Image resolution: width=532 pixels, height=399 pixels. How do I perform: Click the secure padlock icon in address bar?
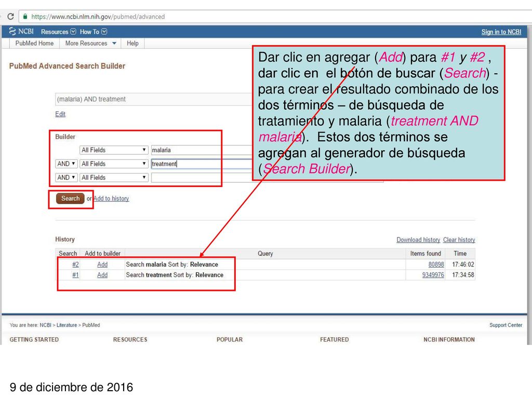25,16
